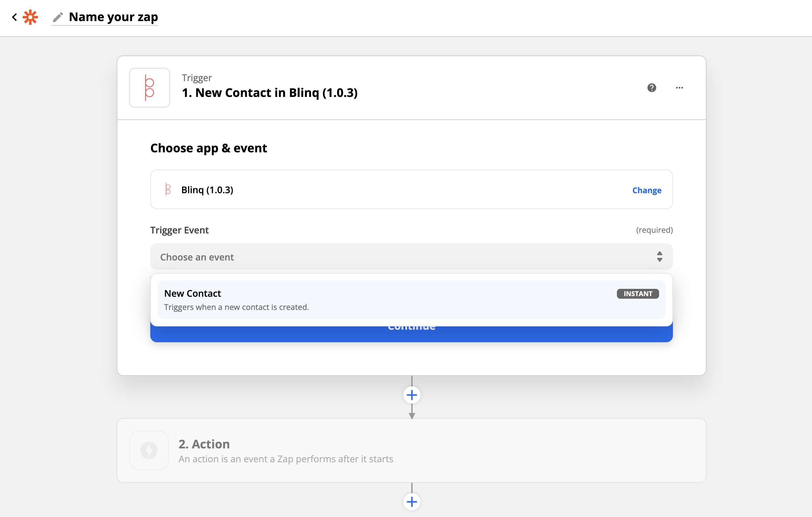The width and height of the screenshot is (812, 517).
Task: Click the lightning bolt Action icon
Action: pos(149,450)
